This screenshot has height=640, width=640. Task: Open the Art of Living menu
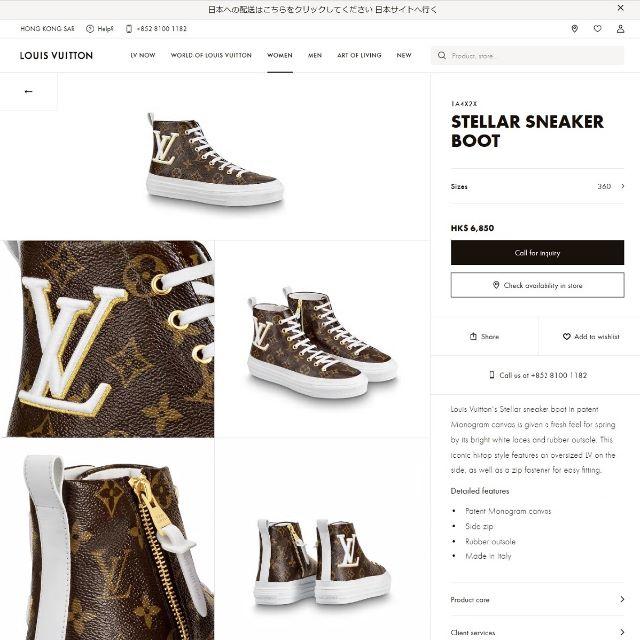(x=359, y=56)
